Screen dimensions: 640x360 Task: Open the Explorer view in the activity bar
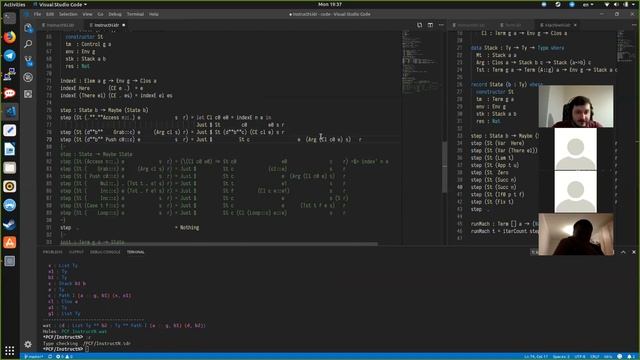pyautogui.click(x=28, y=28)
